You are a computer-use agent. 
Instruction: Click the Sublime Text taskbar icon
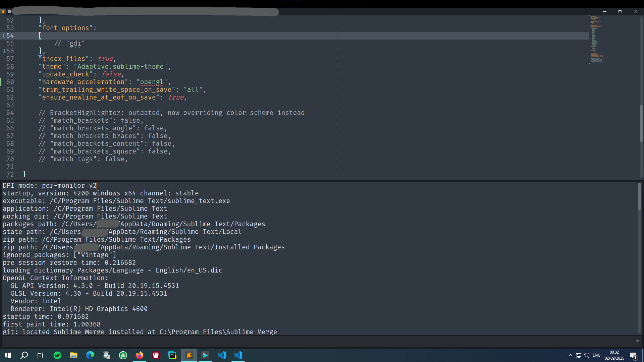click(189, 355)
